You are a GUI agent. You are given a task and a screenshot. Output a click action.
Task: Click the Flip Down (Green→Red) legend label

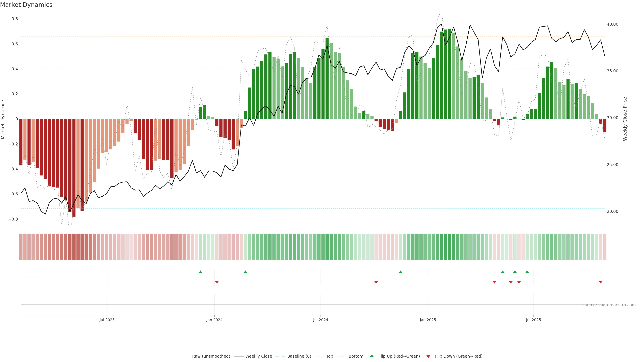click(x=459, y=356)
